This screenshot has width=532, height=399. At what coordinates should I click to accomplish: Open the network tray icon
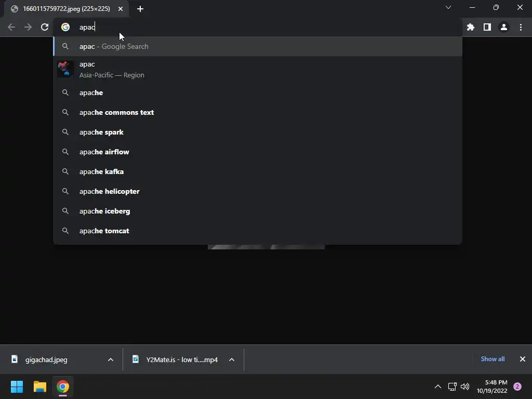coord(453,387)
